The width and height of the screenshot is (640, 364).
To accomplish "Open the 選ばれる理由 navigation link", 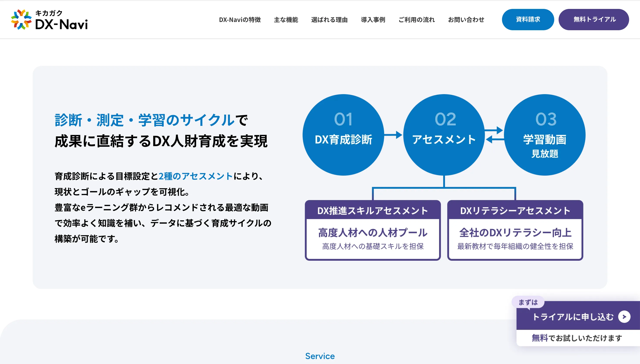I will [329, 20].
